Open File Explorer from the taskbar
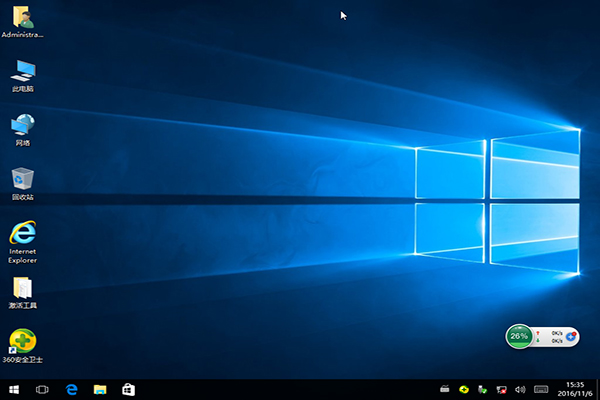Viewport: 600px width, 400px height. point(100,388)
